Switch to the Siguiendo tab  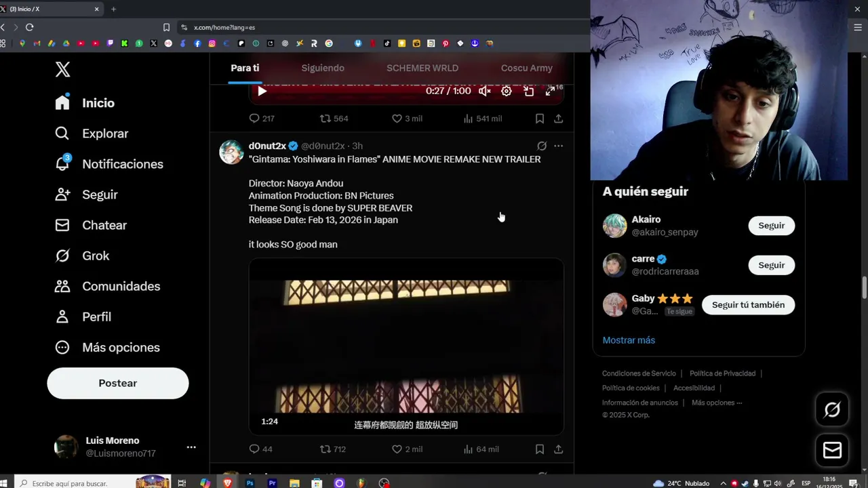coord(323,68)
